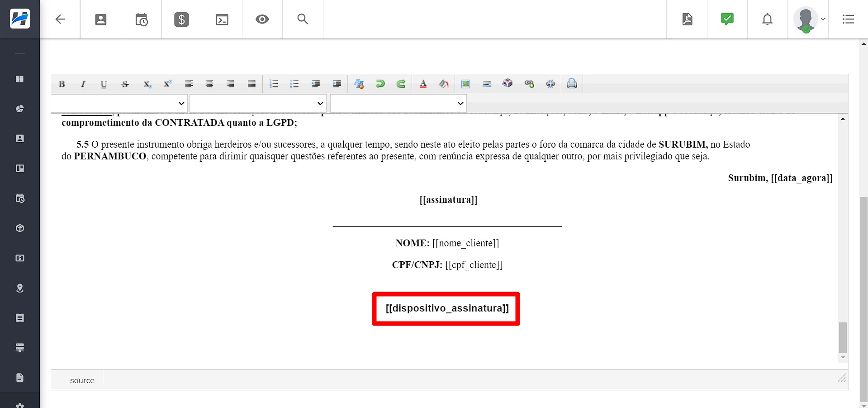Redo the last edit
The image size is (868, 408).
401,84
